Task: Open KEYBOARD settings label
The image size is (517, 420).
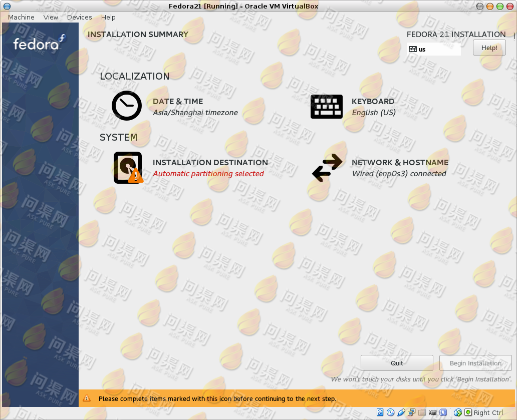Action: (x=373, y=102)
